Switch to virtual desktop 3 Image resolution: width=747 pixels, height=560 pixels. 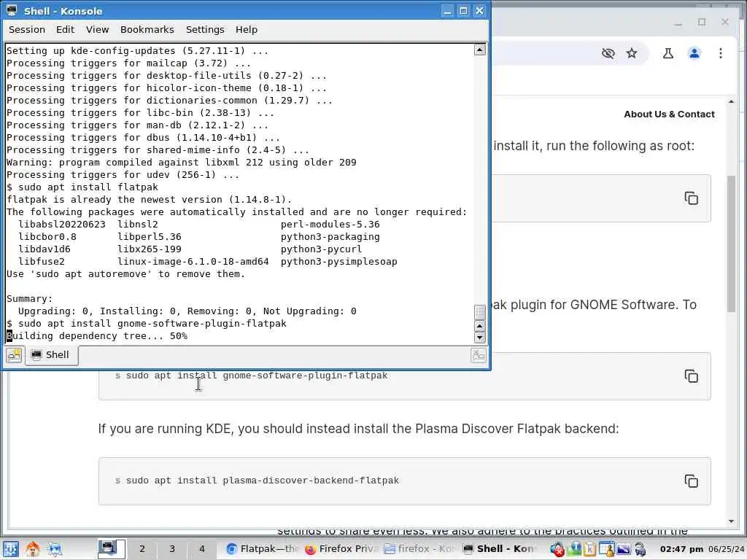tap(172, 549)
